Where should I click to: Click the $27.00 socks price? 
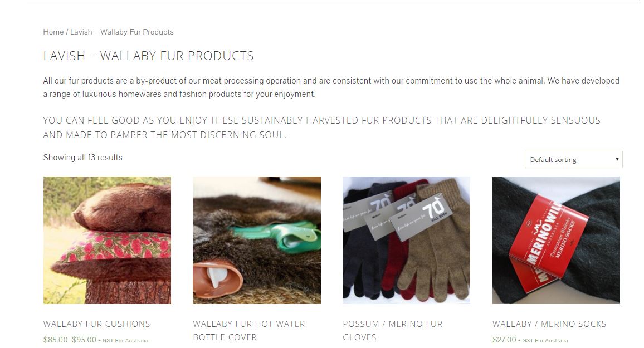pyautogui.click(x=504, y=340)
